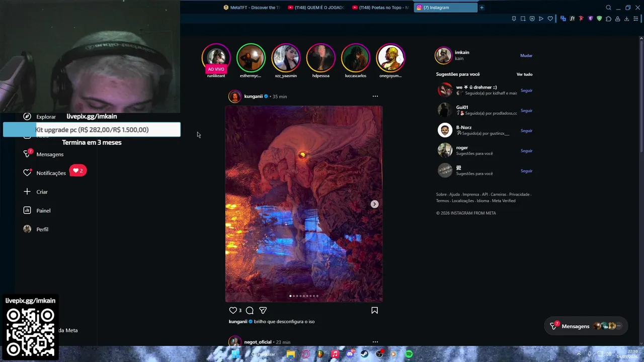Open negot_oficial profile from post header

click(x=258, y=342)
